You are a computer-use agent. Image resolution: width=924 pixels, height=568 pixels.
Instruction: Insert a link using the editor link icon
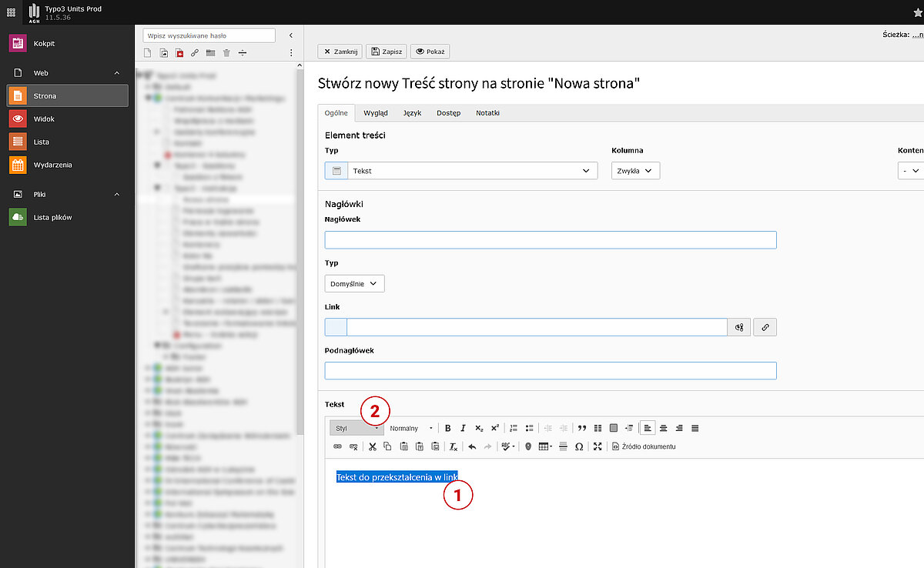(337, 446)
